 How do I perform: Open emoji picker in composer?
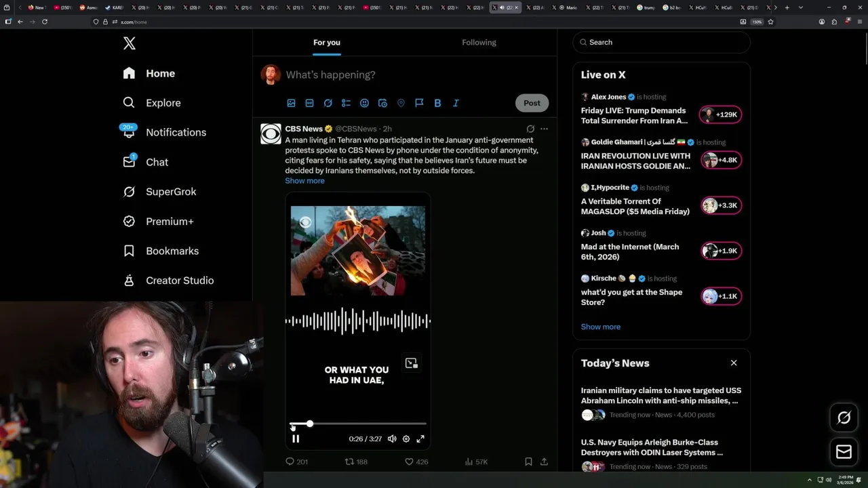pos(364,103)
